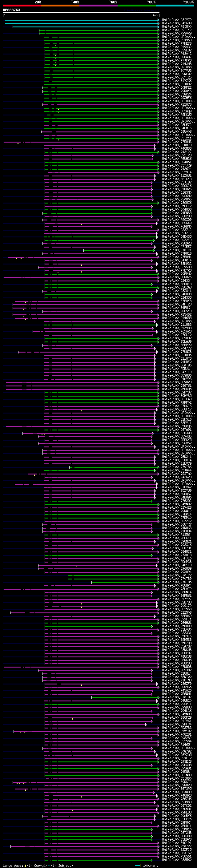Image resolution: width=197 pixels, height=868 pixels.
Task: Select hit label UniRef100_Q75QN4
Action: tap(177, 257)
